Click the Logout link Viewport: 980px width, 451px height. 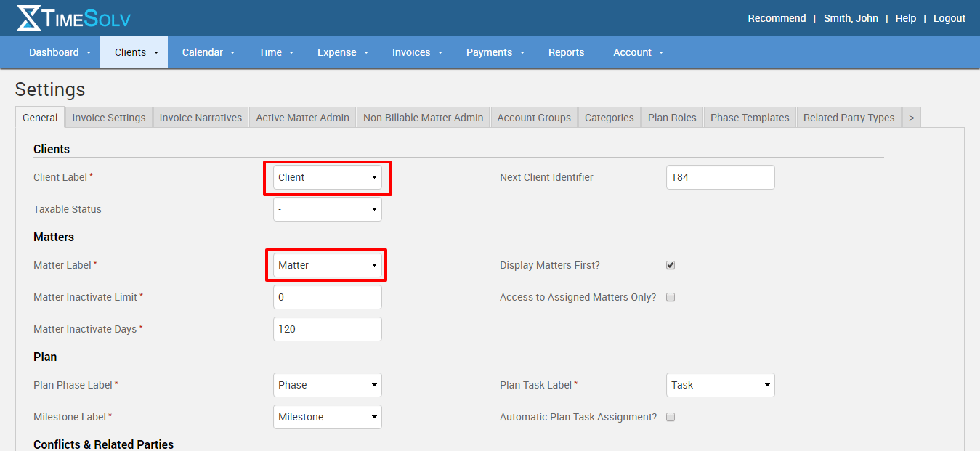click(949, 18)
